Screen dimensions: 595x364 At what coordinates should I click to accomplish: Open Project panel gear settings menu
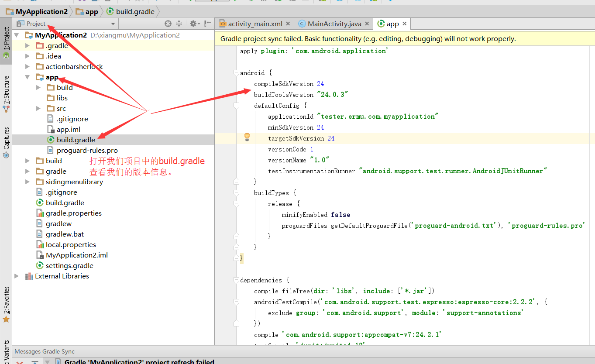(194, 24)
